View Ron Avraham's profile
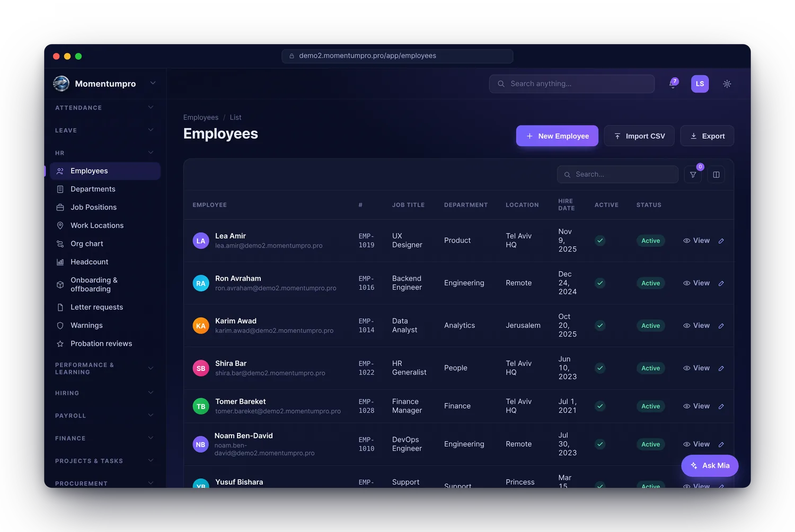 click(x=696, y=283)
